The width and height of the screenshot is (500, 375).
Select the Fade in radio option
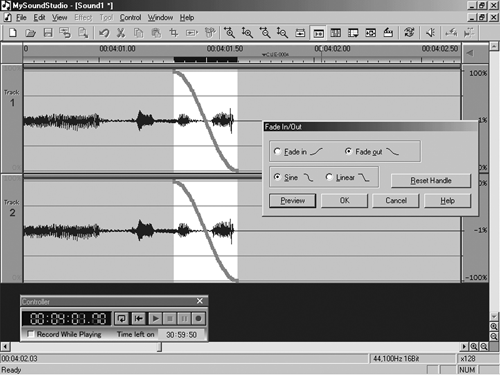(277, 151)
